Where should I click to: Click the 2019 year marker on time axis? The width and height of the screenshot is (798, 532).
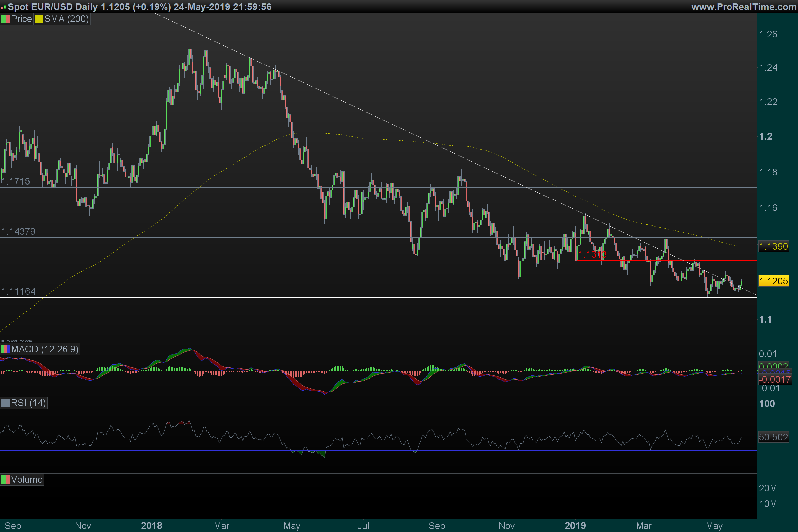pos(575,526)
